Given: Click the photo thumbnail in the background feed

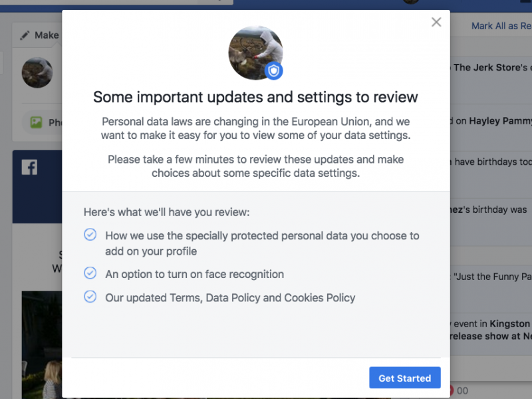Looking at the screenshot, I should 42,344.
